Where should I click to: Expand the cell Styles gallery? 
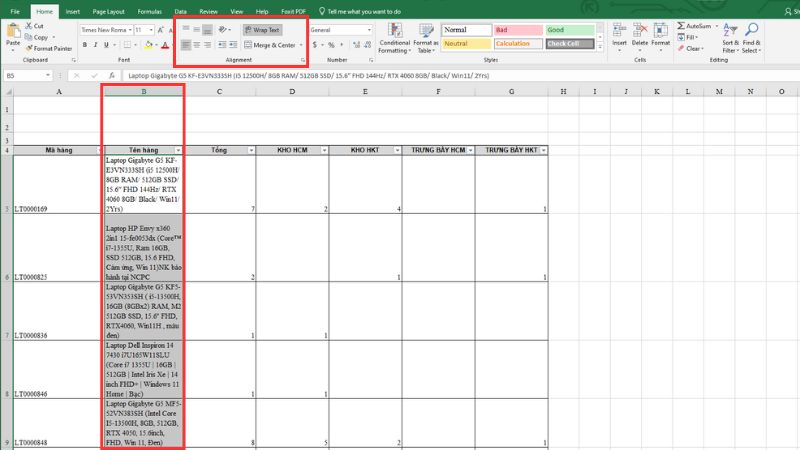point(600,47)
